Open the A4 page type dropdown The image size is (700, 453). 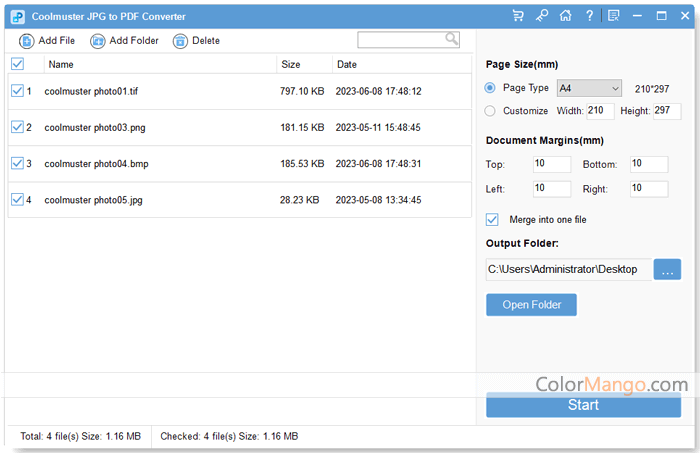(589, 88)
